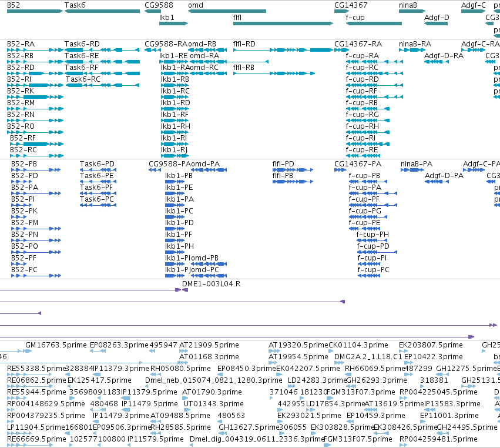The width and height of the screenshot is (500, 448).
Task: Click EST RH05080.5prime
Action: (180, 369)
